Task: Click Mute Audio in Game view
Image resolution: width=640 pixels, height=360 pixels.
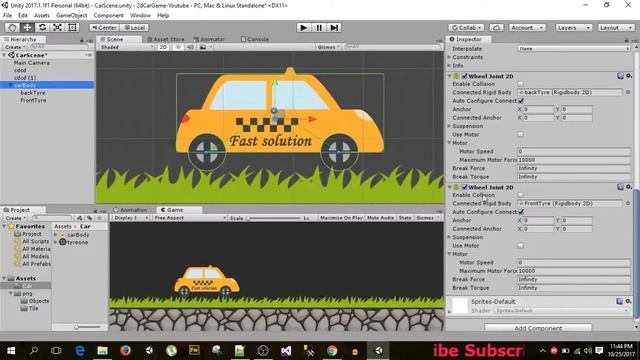Action: click(x=380, y=218)
